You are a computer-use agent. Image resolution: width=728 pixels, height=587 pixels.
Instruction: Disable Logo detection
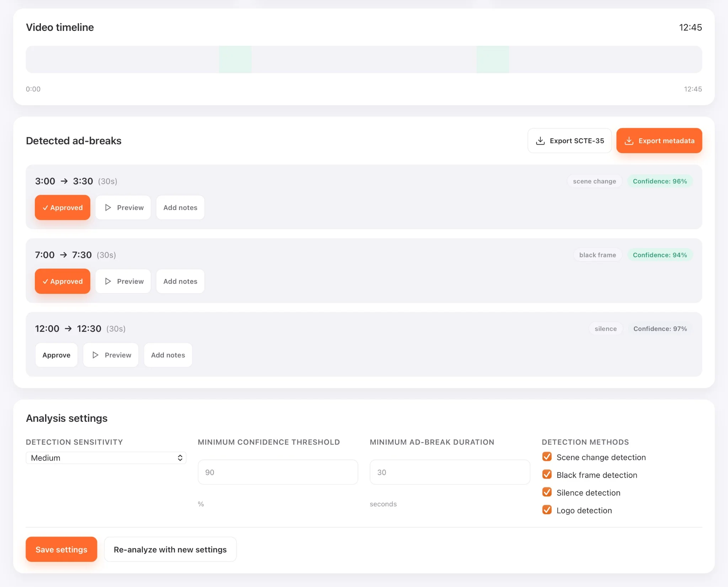coord(547,510)
